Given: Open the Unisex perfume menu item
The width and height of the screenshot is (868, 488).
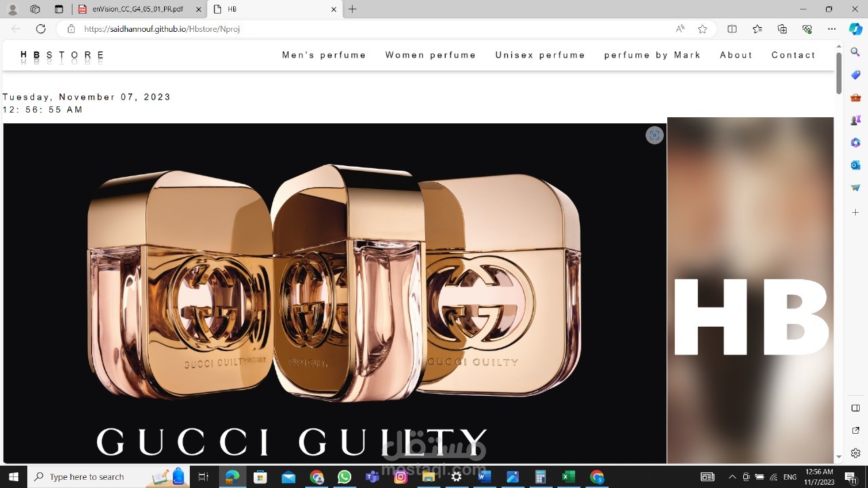Looking at the screenshot, I should (540, 55).
